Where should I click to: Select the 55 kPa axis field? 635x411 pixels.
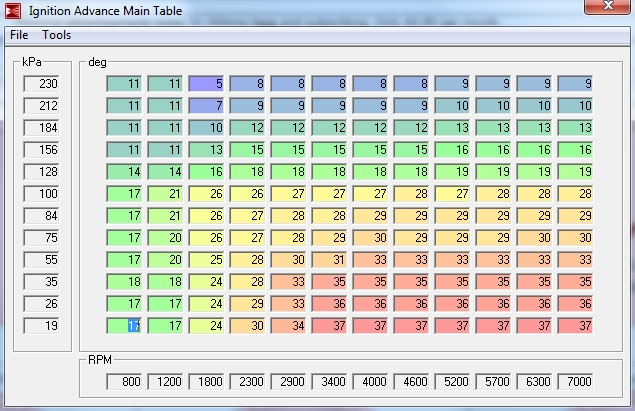41,260
